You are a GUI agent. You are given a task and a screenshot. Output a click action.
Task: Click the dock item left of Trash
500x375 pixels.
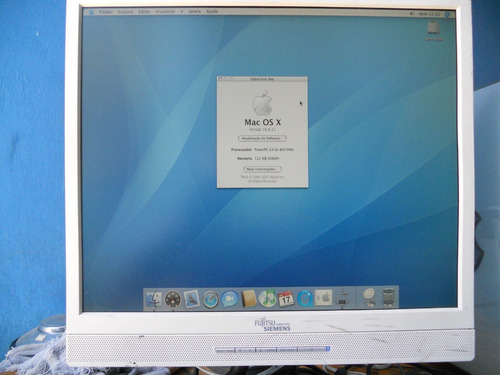pyautogui.click(x=369, y=297)
